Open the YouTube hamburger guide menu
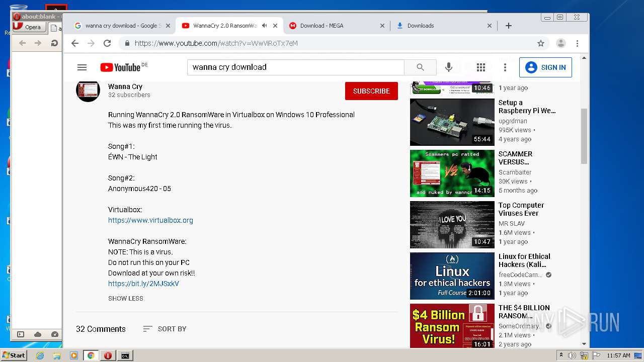This screenshot has width=644, height=362. 82,67
